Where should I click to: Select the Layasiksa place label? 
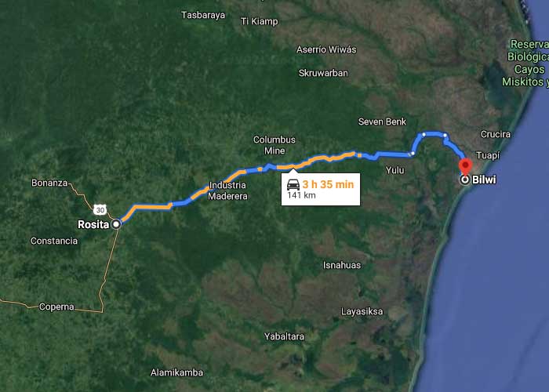362,311
